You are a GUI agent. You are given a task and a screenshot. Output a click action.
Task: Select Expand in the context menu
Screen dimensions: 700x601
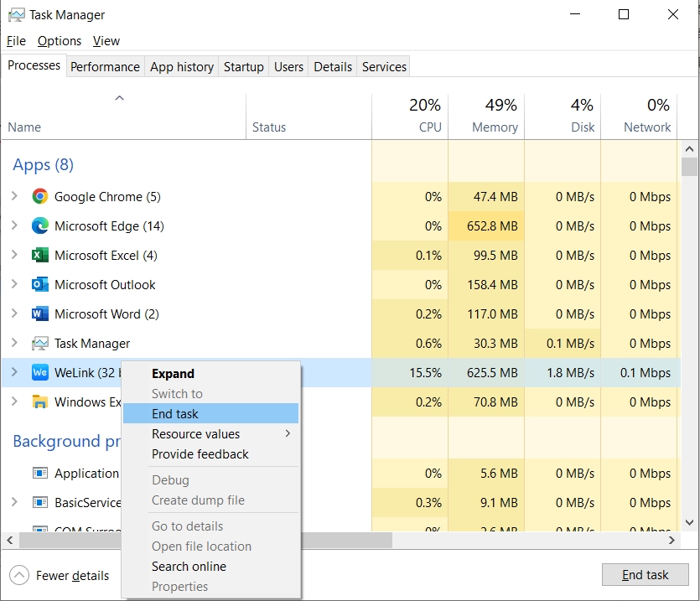coord(210,374)
